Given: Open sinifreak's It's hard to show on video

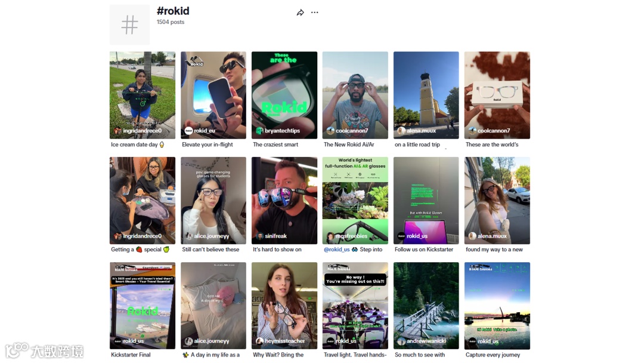Looking at the screenshot, I should pos(284,201).
